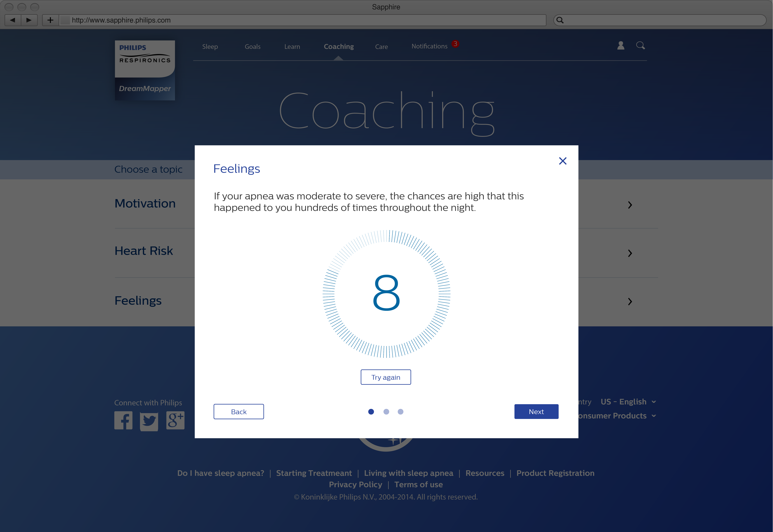
Task: Select the third pagination dot
Action: (x=400, y=412)
